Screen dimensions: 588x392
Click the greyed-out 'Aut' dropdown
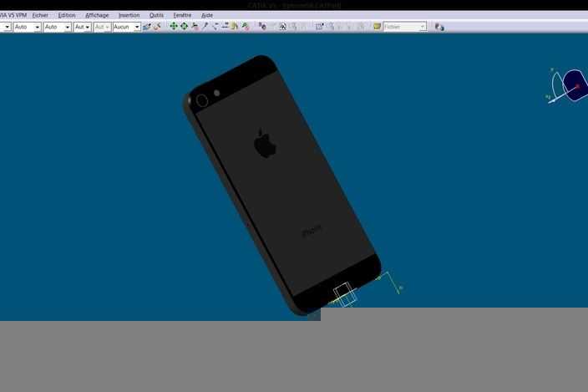coord(102,27)
